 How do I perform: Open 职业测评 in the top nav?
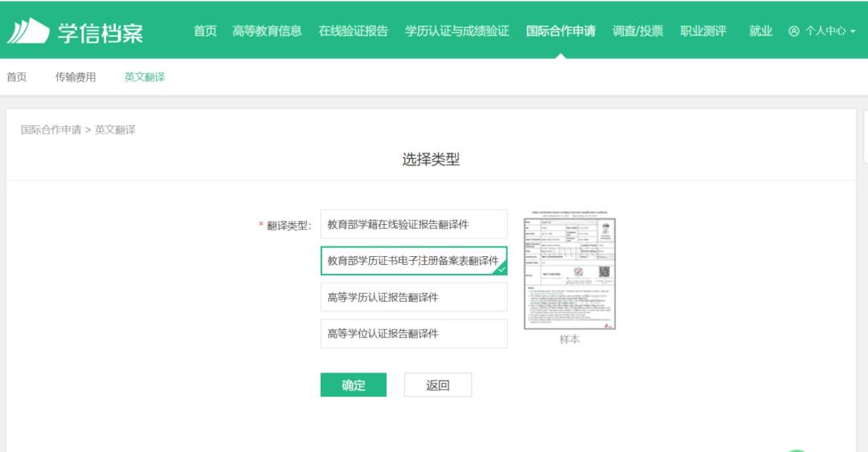click(x=703, y=31)
